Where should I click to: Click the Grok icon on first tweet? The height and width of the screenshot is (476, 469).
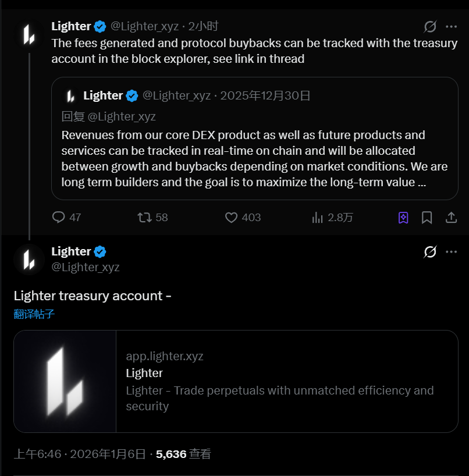click(430, 27)
